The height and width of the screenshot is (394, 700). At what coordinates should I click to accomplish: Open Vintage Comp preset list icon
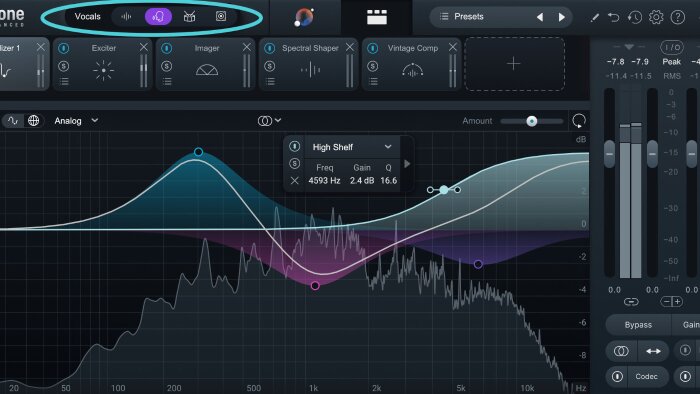coord(374,81)
